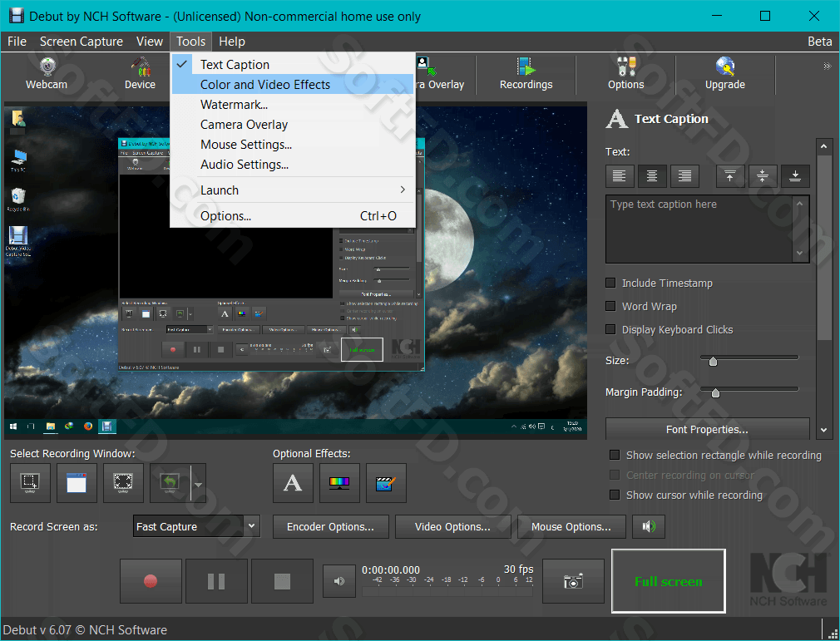Click the Text Caption effect icon
Screen dimensions: 840x641
[293, 483]
